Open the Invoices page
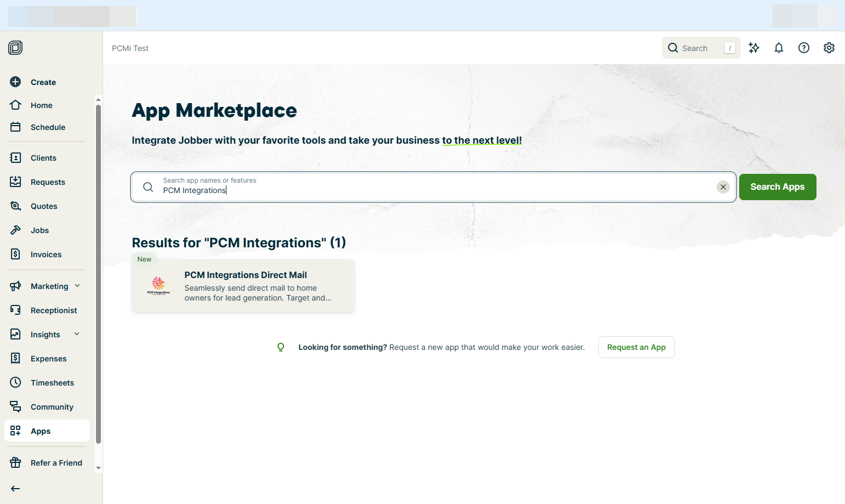The width and height of the screenshot is (845, 504). (47, 254)
